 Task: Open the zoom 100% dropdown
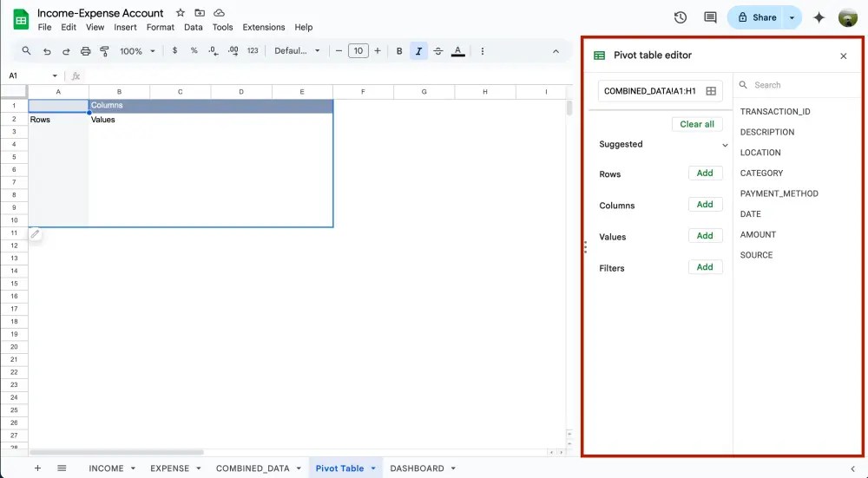point(137,51)
